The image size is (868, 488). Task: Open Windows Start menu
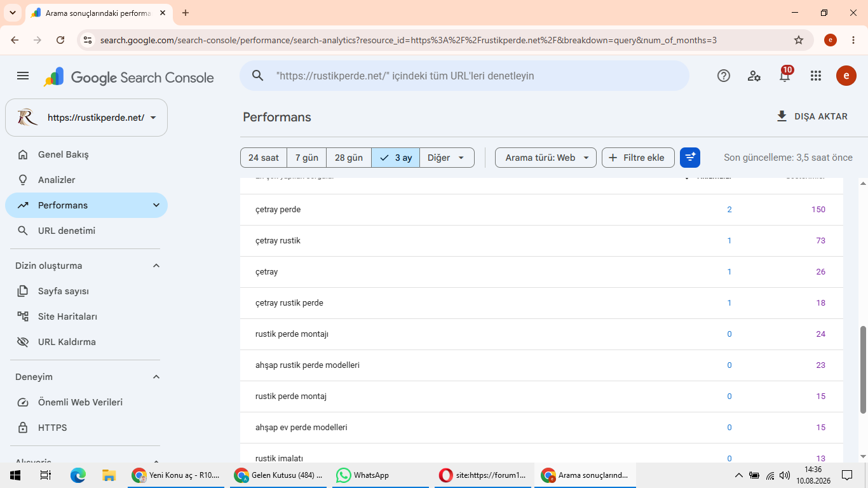tap(15, 475)
